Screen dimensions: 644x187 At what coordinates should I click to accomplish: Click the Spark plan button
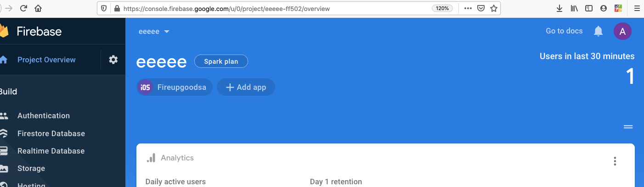(x=221, y=61)
